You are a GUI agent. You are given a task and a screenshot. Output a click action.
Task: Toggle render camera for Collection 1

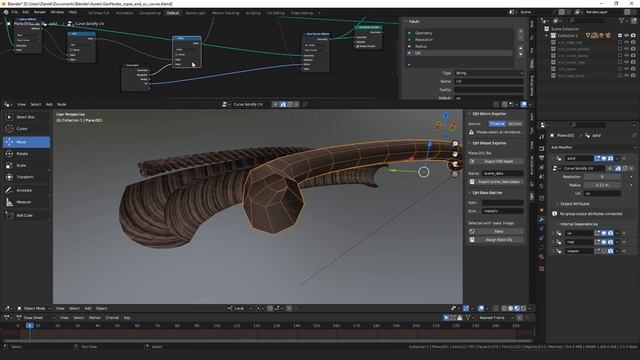(633, 36)
